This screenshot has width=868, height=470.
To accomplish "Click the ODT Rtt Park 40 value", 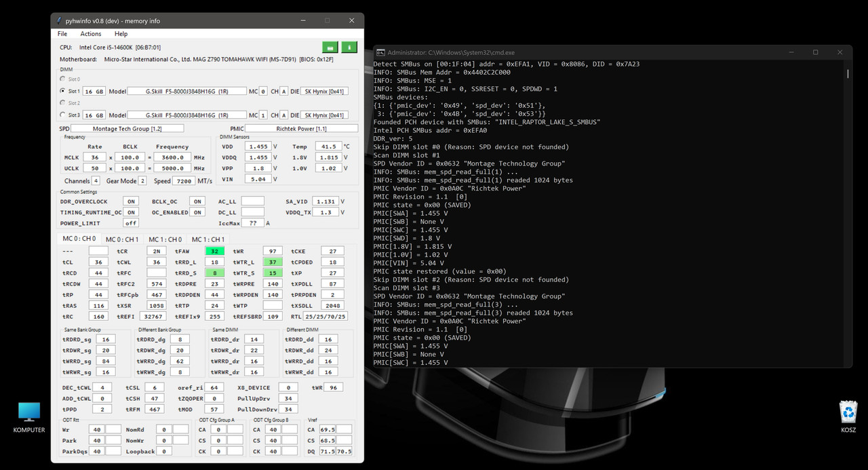I will (x=96, y=440).
